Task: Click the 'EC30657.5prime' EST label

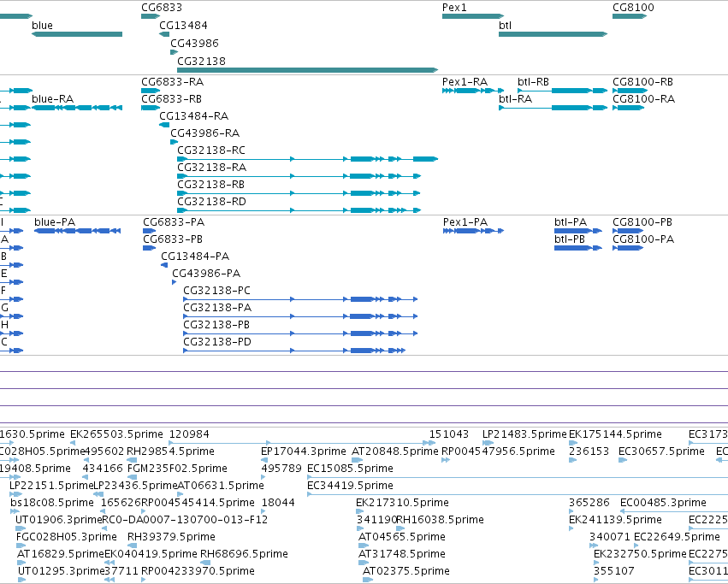Action: pos(661,451)
